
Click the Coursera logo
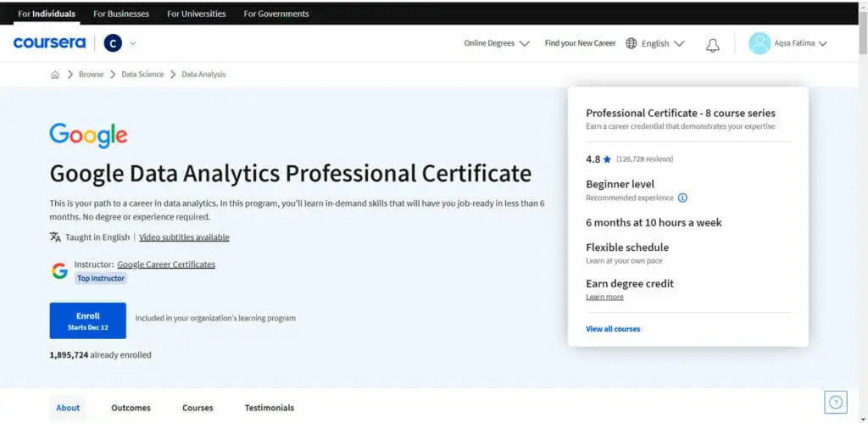[x=50, y=43]
